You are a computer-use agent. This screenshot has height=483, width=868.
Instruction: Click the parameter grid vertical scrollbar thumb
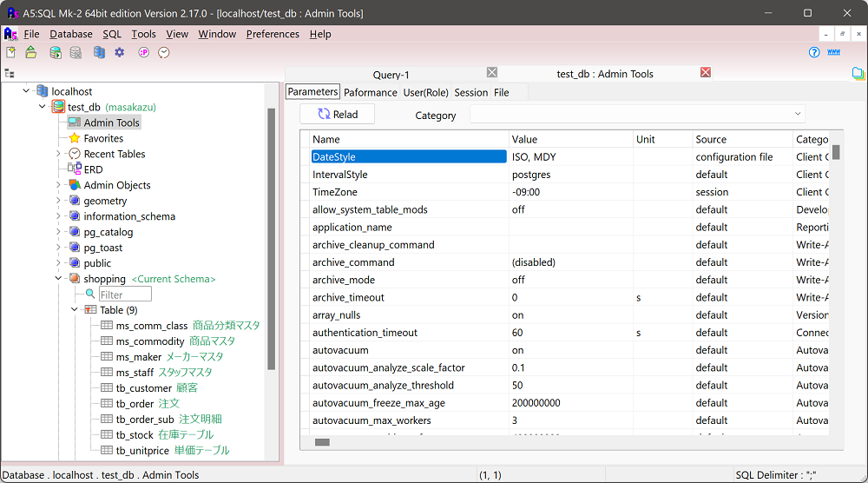tap(836, 152)
